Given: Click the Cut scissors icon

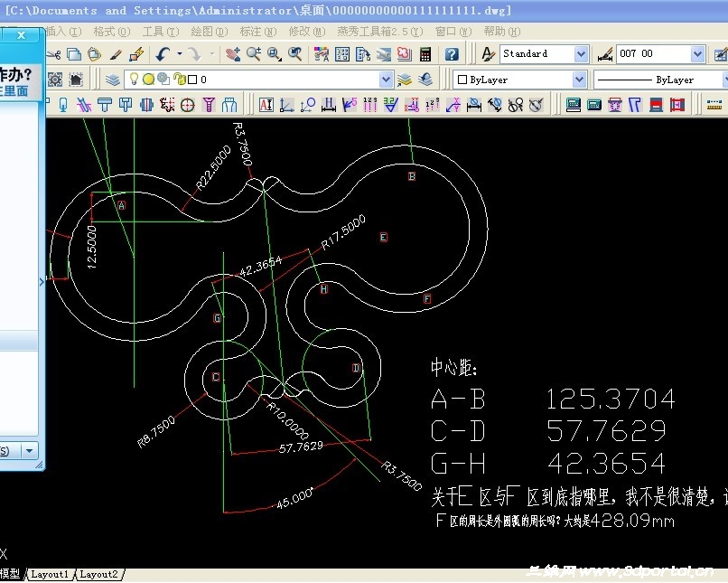Looking at the screenshot, I should pos(54,54).
